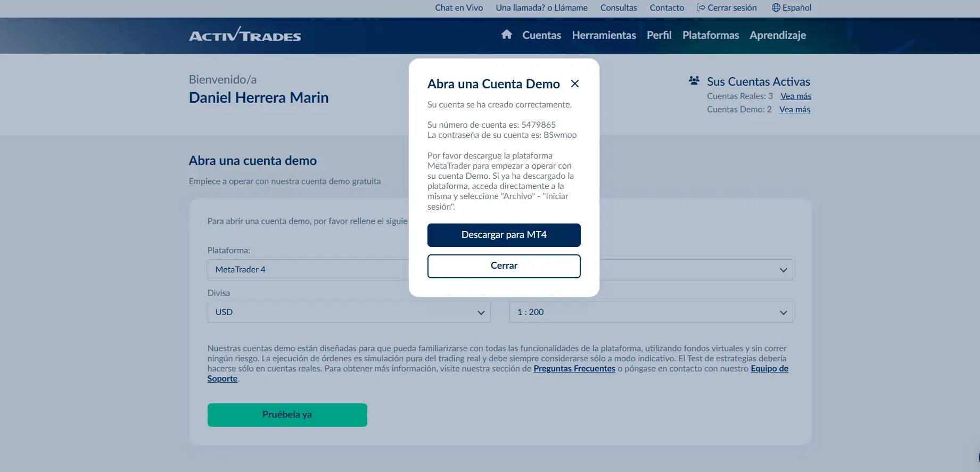Image resolution: width=980 pixels, height=472 pixels.
Task: Click the Cerrar button in dialog
Action: [504, 266]
